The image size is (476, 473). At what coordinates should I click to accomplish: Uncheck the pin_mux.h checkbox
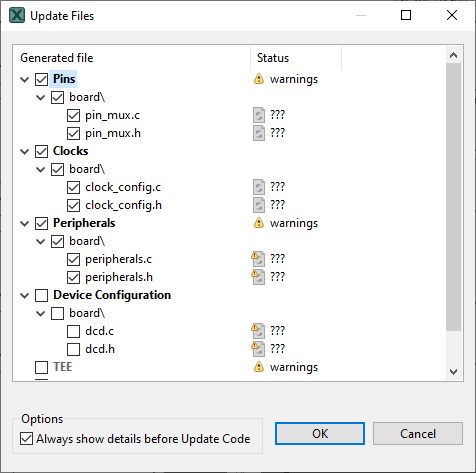pos(73,133)
